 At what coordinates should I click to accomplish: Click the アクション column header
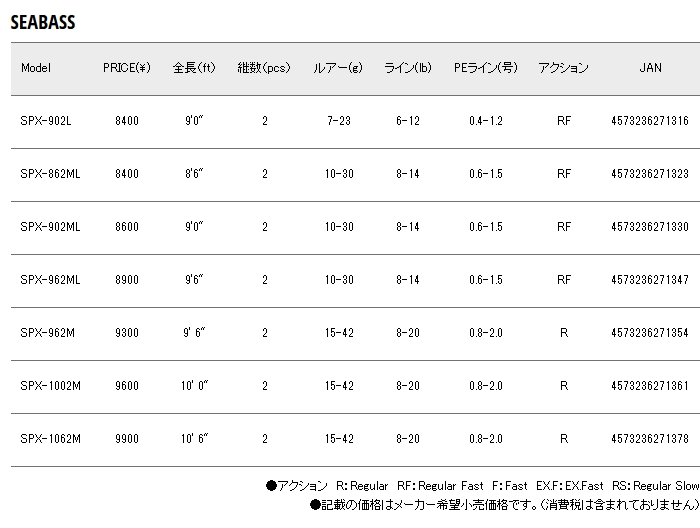coord(563,68)
